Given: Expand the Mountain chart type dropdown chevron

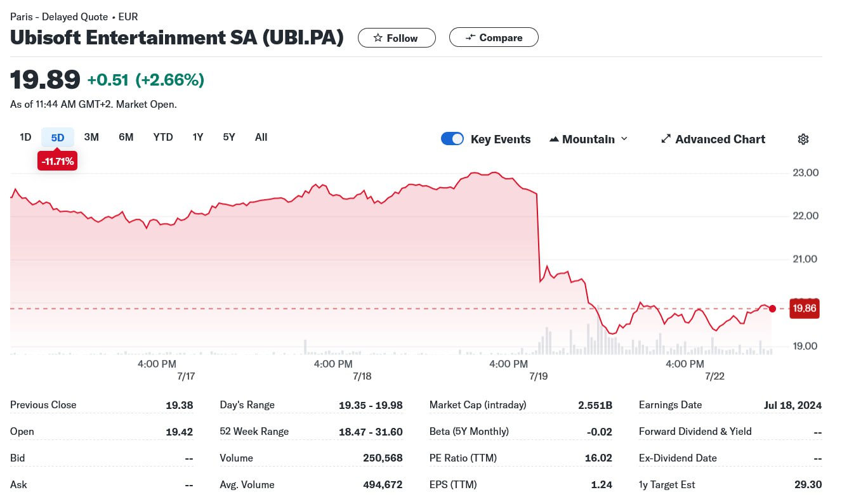Looking at the screenshot, I should coord(624,139).
